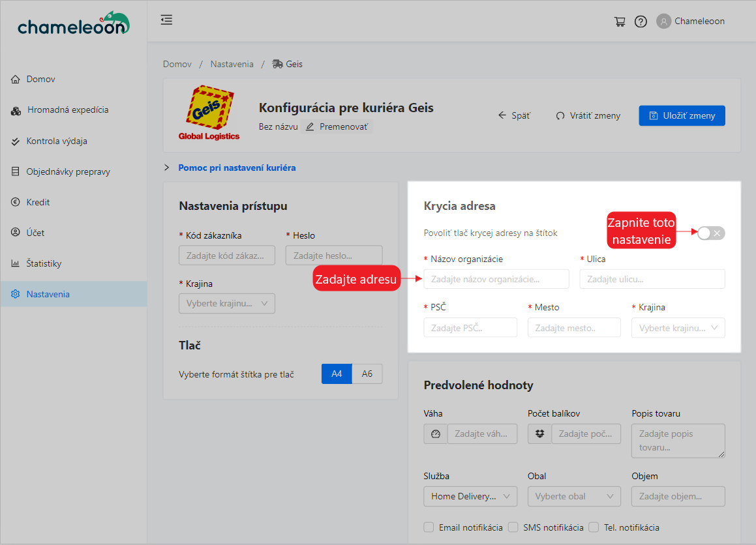Select the A6 label format
This screenshot has width=756, height=545.
click(x=367, y=374)
